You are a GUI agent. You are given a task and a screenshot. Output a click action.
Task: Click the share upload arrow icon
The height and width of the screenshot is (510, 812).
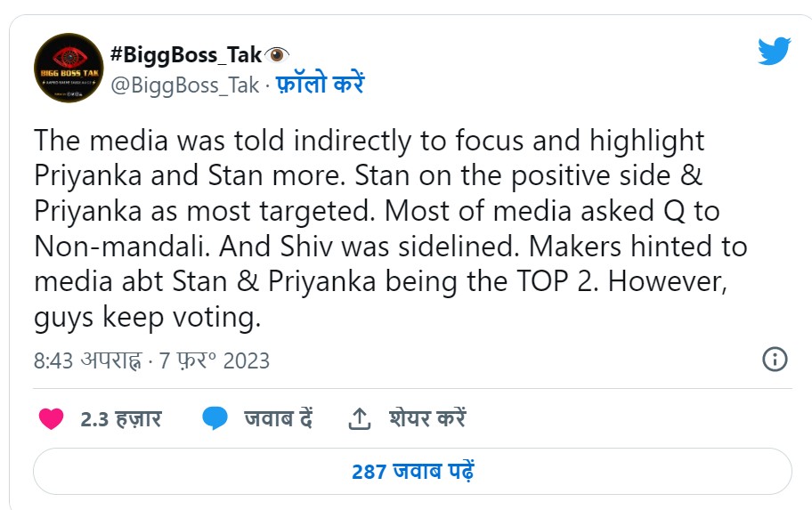tap(359, 418)
